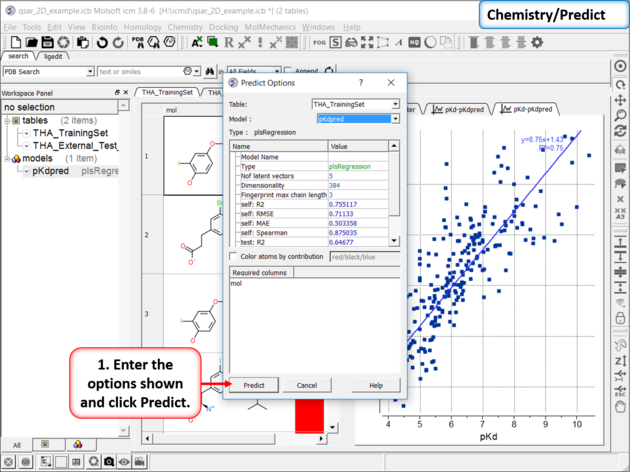Image resolution: width=630 pixels, height=472 pixels.
Task: Click the gear settings icon in the top toolbar
Action: 537,43
